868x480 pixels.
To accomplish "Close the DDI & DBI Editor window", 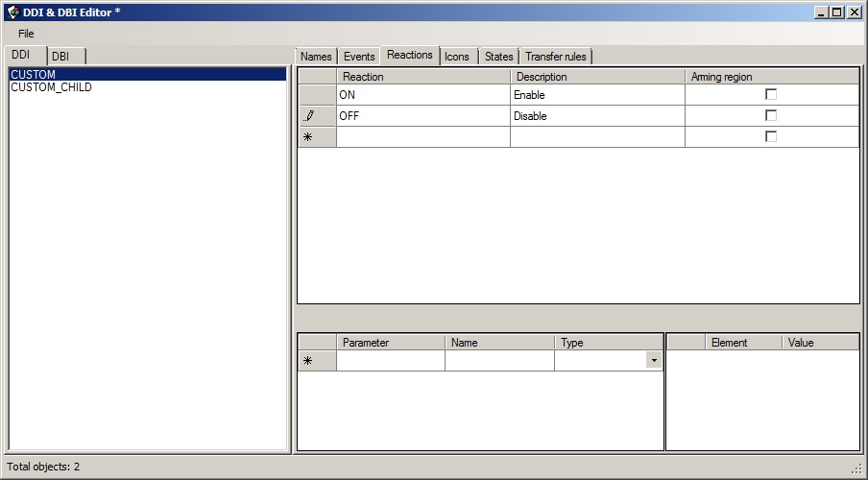I will pos(855,12).
